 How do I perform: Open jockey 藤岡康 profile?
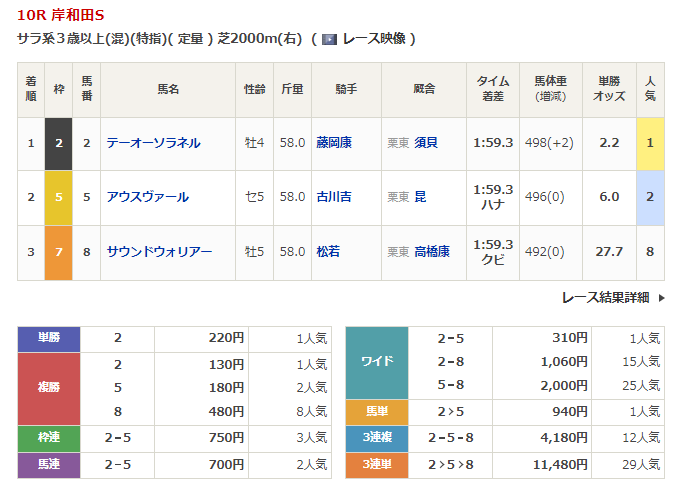pyautogui.click(x=334, y=143)
